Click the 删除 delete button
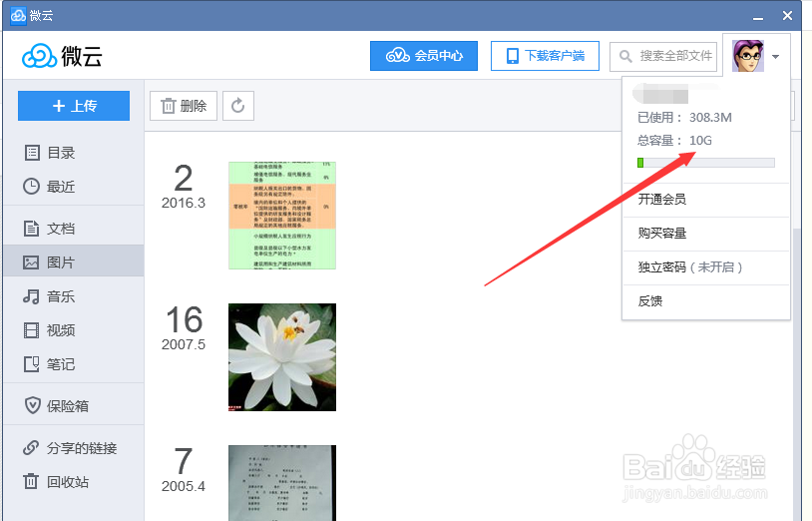 (184, 106)
